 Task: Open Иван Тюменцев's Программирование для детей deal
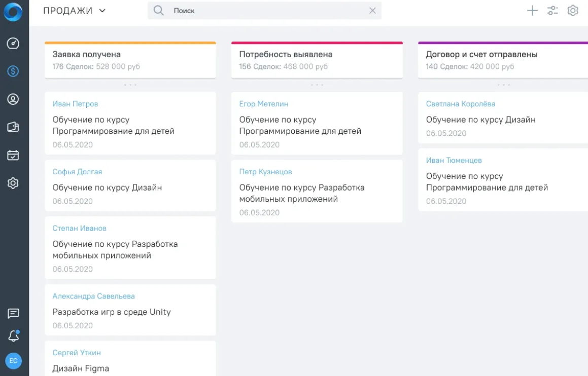[x=487, y=182]
